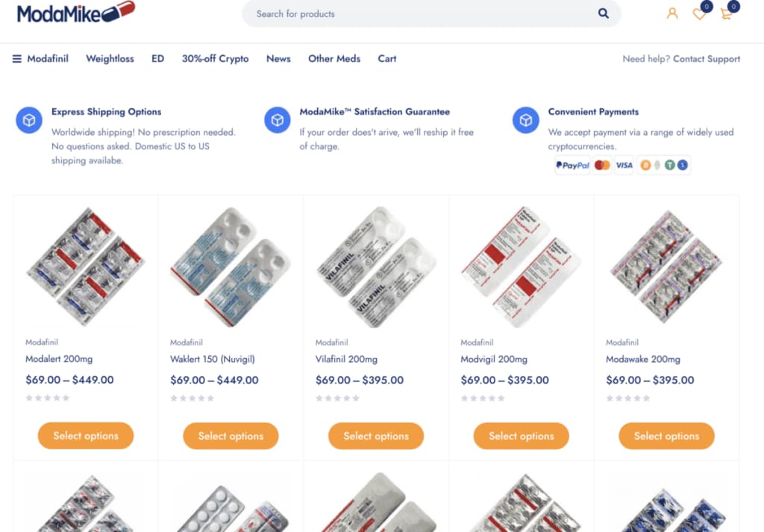
Task: Click the Express Shipping box icon
Action: 29,120
